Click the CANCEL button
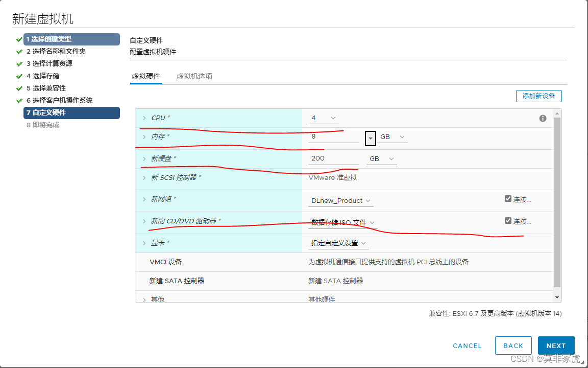 coord(467,346)
